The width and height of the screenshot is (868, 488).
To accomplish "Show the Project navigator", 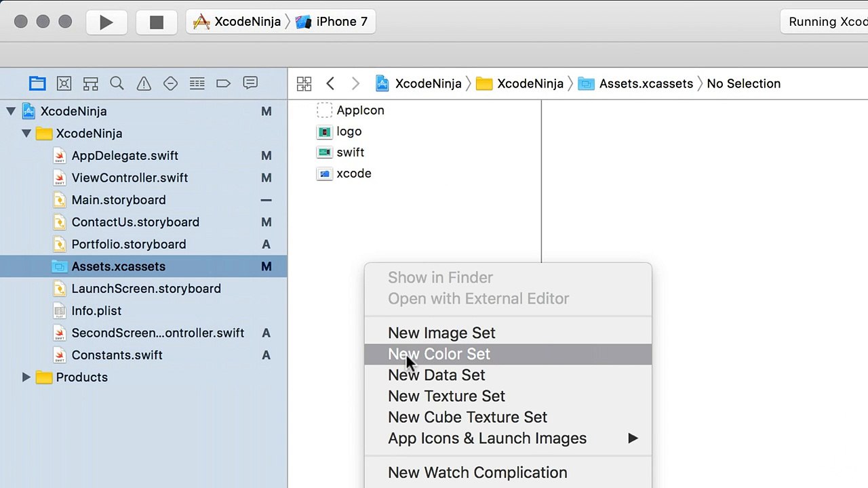I will (x=37, y=83).
